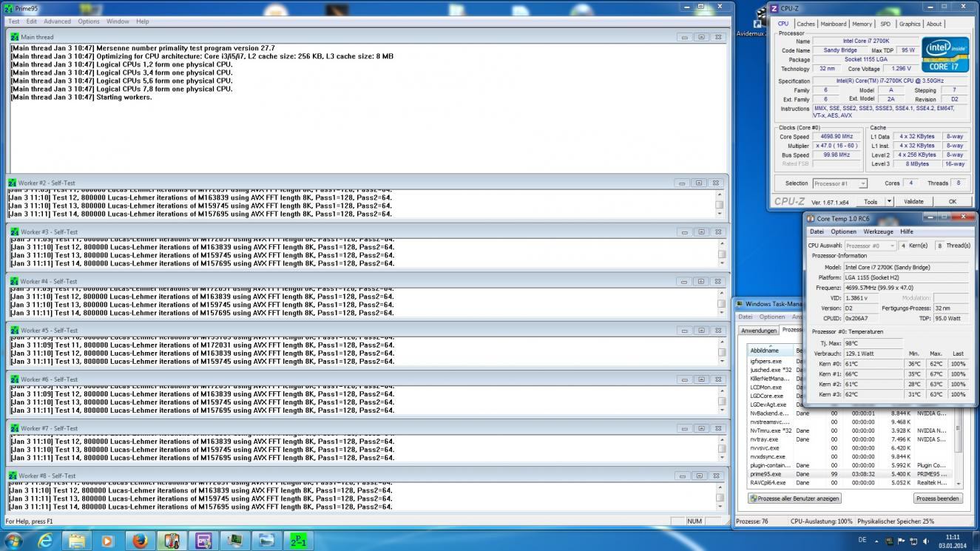
Task: Open the Help menu in Prime95
Action: [x=143, y=21]
